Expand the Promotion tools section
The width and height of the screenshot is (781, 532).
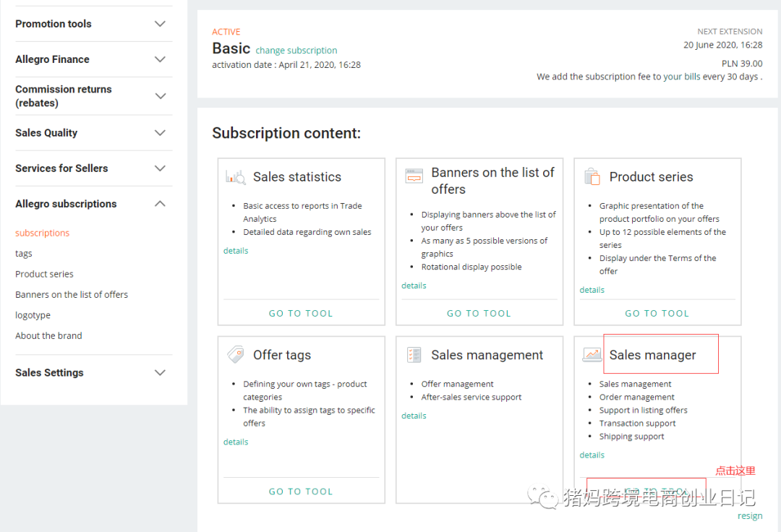pyautogui.click(x=160, y=24)
